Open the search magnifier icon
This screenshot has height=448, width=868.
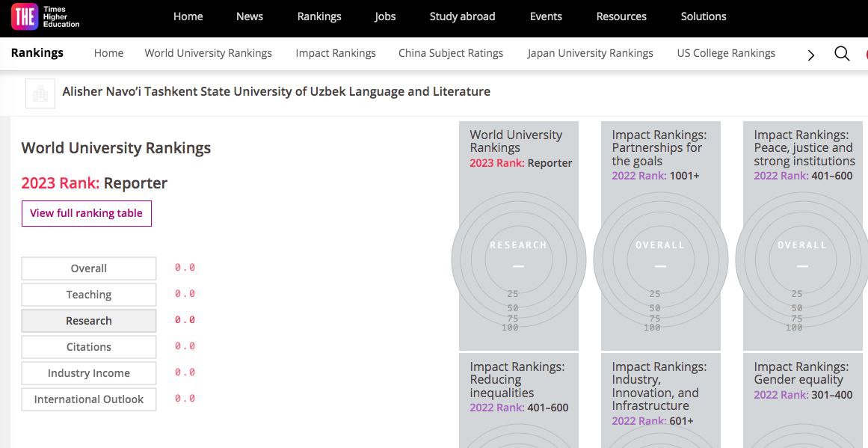(x=842, y=54)
